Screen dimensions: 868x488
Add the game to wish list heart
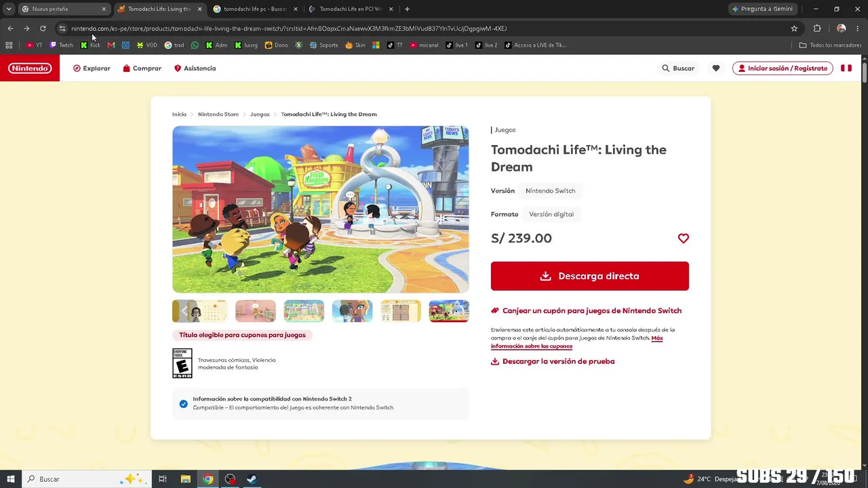683,239
